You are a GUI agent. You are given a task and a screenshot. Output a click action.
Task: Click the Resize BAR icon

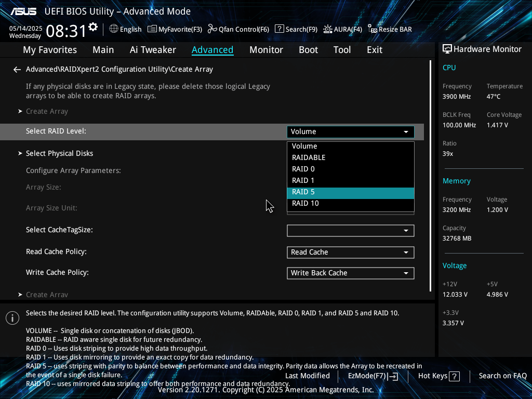pos(373,29)
